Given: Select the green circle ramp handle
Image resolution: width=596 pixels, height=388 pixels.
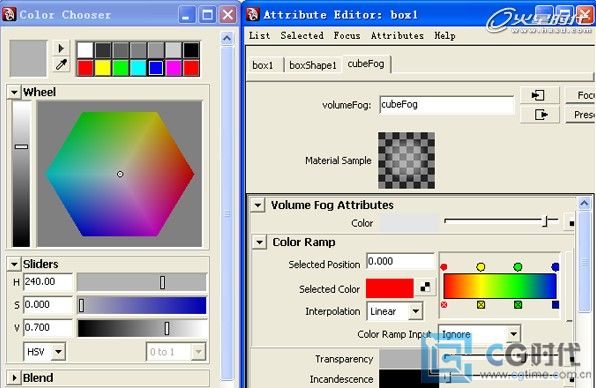Looking at the screenshot, I should [x=517, y=267].
